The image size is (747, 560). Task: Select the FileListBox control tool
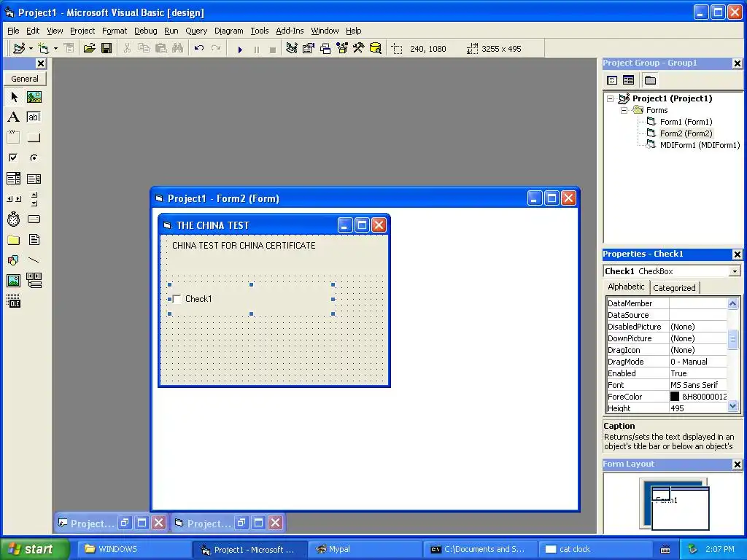click(x=34, y=239)
